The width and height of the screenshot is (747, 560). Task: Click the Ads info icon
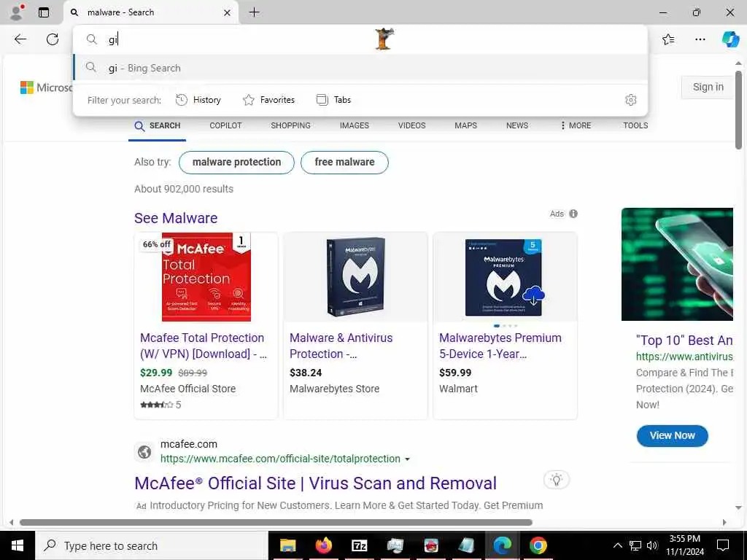pyautogui.click(x=573, y=214)
